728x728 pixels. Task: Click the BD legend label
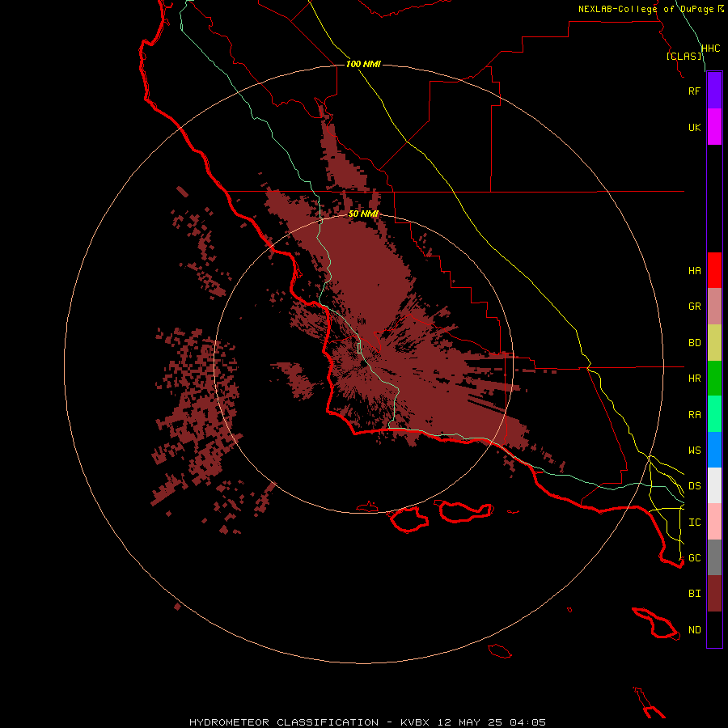coord(694,343)
